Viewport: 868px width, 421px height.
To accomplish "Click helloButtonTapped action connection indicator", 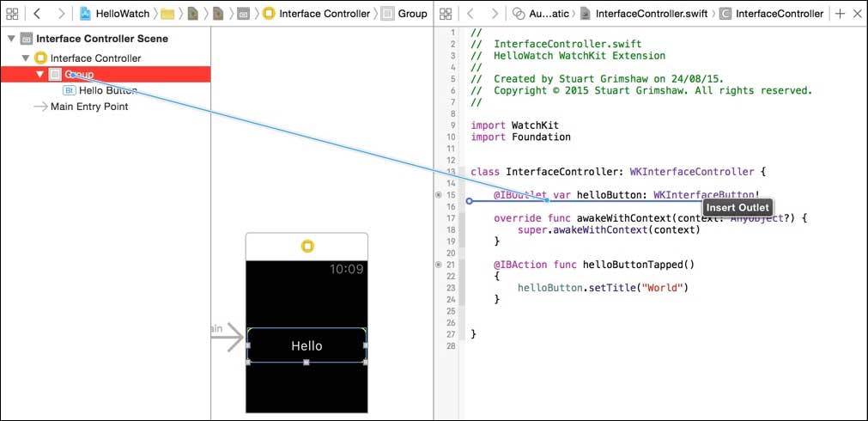I will pos(439,265).
